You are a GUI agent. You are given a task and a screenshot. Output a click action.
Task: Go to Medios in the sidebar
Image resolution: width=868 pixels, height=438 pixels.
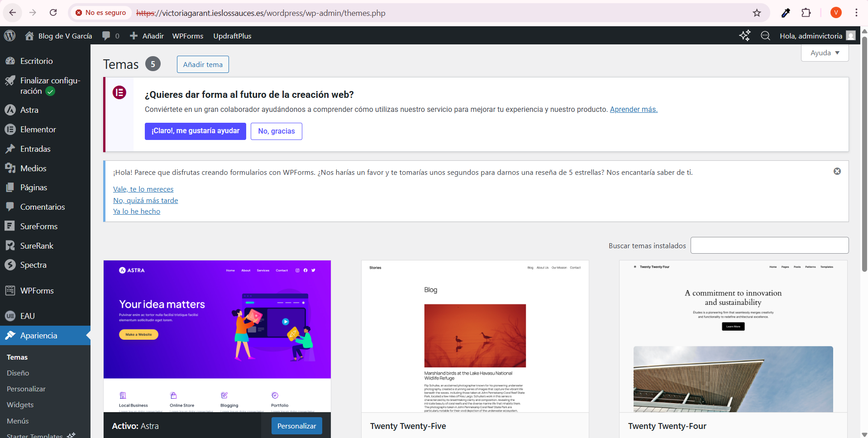tap(33, 168)
